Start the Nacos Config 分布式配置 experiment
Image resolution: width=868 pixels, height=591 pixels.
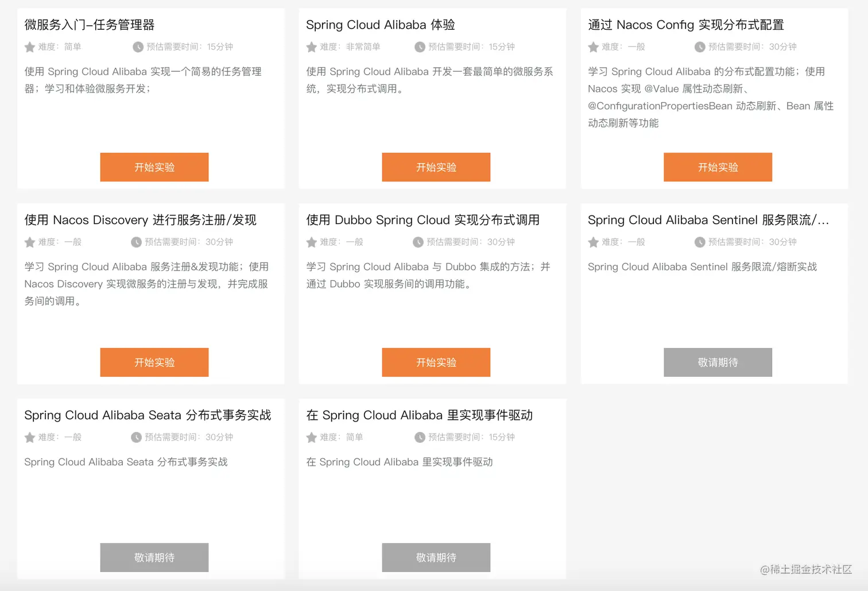click(718, 167)
